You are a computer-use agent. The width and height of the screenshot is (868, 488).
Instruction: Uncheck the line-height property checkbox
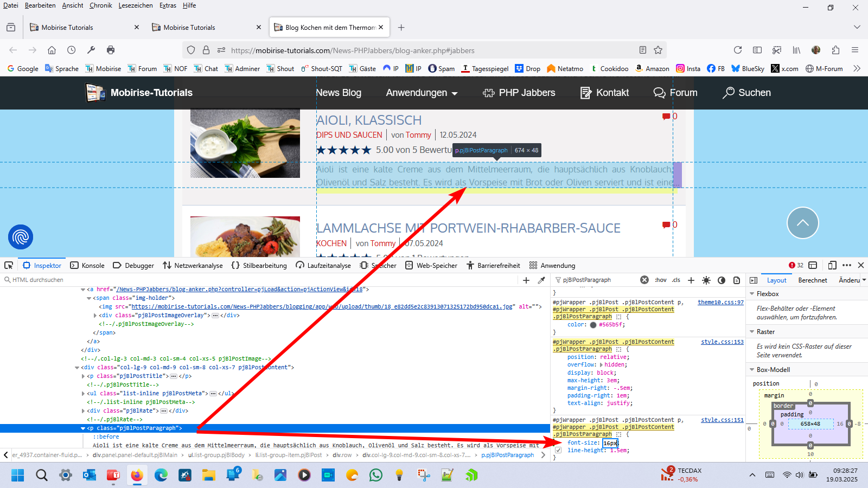(x=558, y=451)
